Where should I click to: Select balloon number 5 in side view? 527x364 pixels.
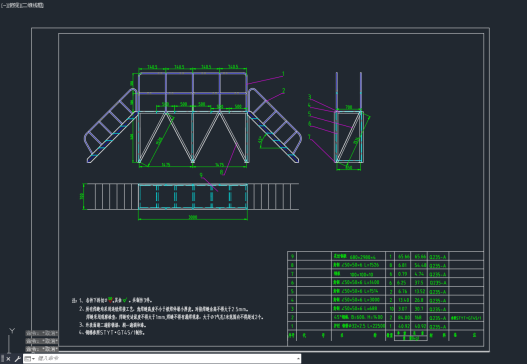point(310,114)
